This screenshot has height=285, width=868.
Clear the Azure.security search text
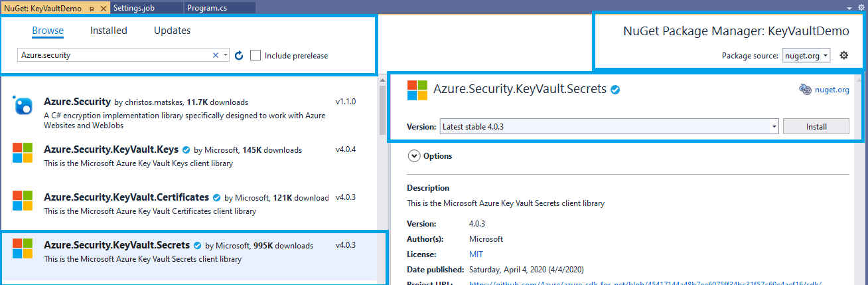(215, 56)
